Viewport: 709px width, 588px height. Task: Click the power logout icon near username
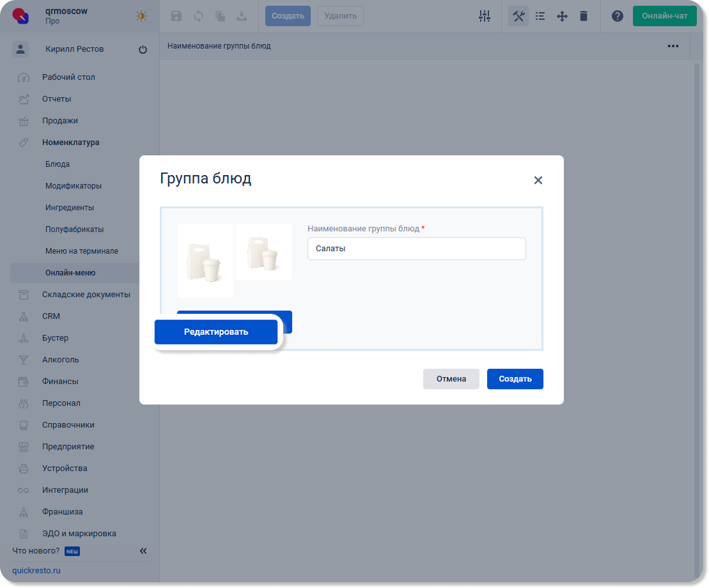coord(143,49)
